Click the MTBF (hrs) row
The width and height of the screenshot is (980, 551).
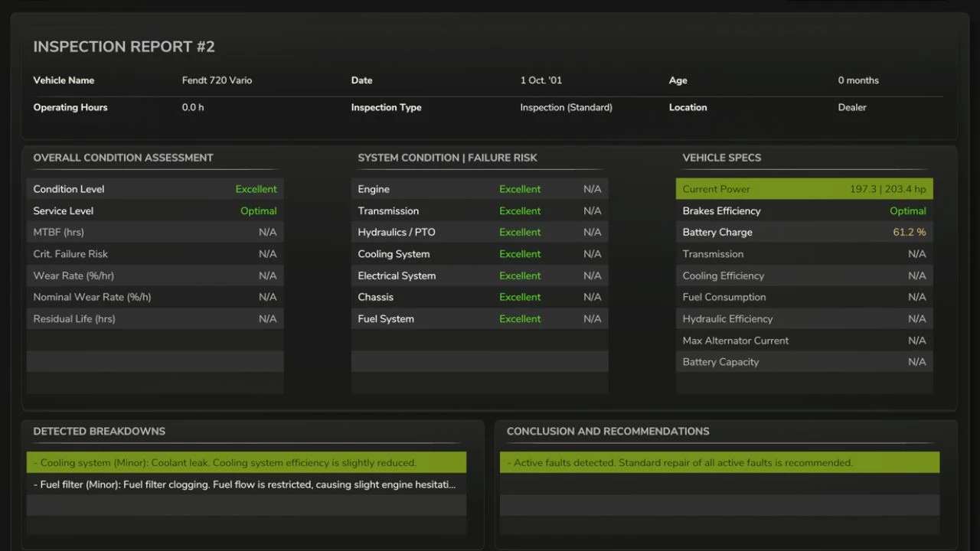pos(155,232)
